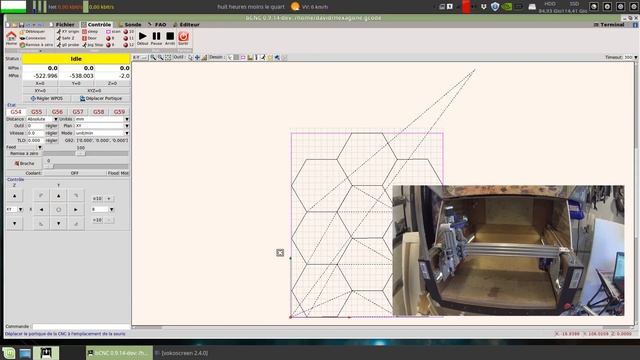The width and height of the screenshot is (640, 360).
Task: Open the X-Y view selector dropdown
Action: click(140, 58)
